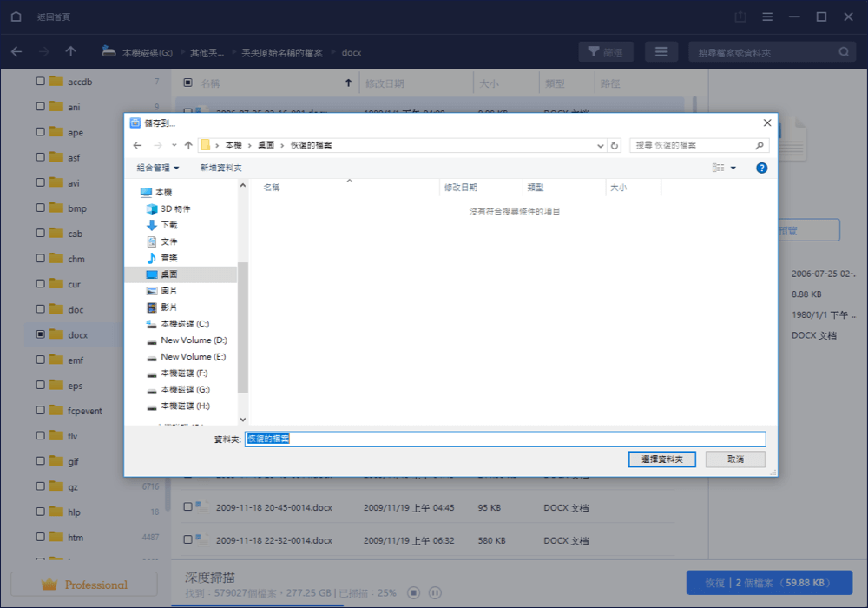Click the magnifier in dialog search box
This screenshot has height=608, width=868.
click(759, 145)
